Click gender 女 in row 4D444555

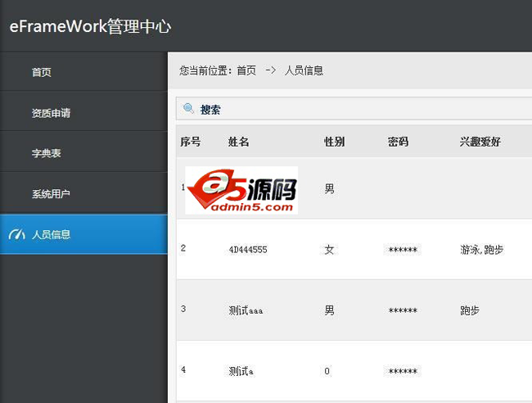[329, 250]
